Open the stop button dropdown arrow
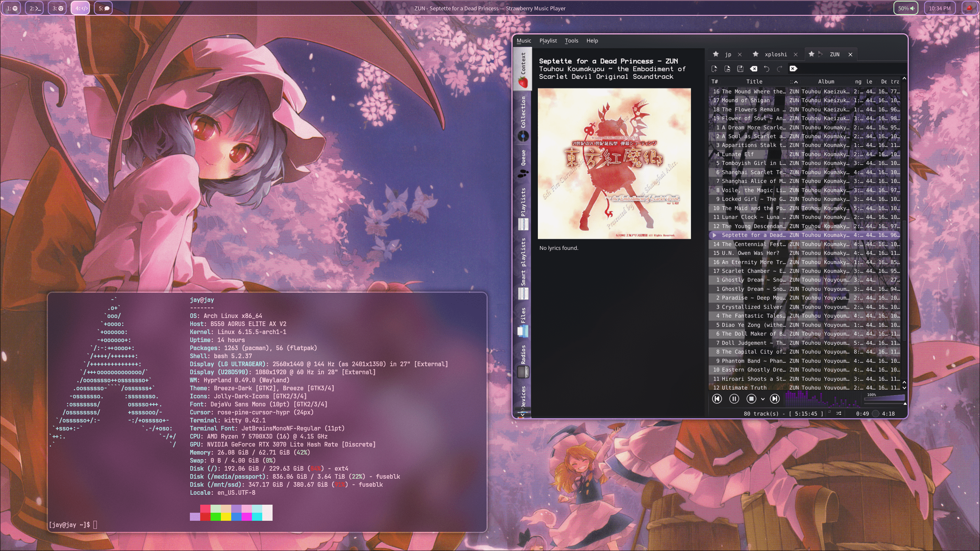 [x=763, y=399]
